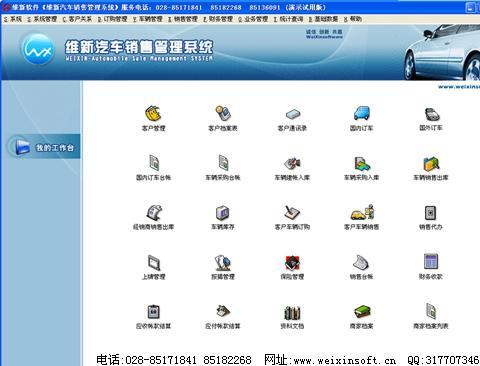Image resolution: width=480 pixels, height=366 pixels.
Task: Select 我的工作台 sidebar button
Action: coord(44,147)
